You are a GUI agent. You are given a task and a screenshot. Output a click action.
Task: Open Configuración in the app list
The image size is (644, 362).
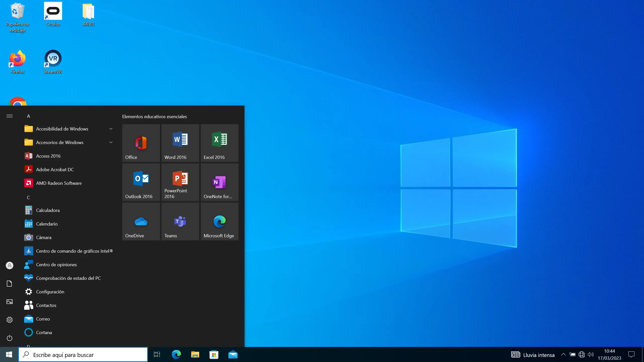tap(68, 292)
